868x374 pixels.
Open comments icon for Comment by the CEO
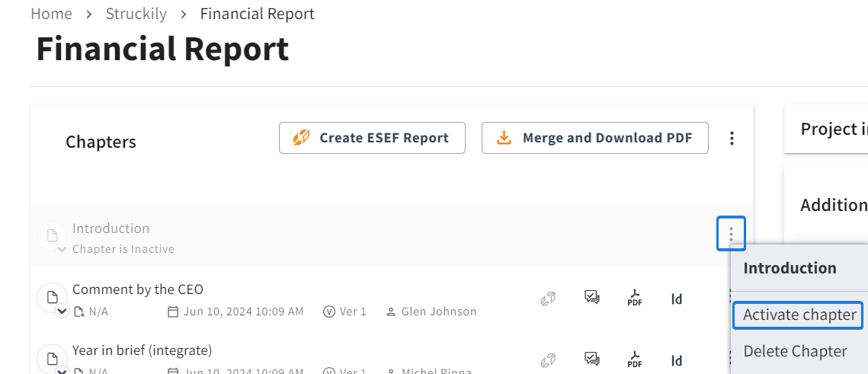[x=592, y=298]
